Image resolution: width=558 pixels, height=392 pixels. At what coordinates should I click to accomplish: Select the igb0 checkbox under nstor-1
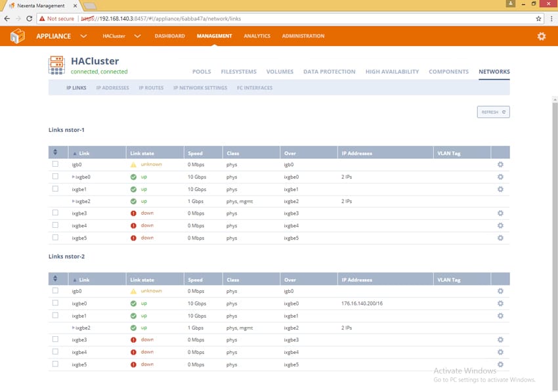(x=55, y=164)
